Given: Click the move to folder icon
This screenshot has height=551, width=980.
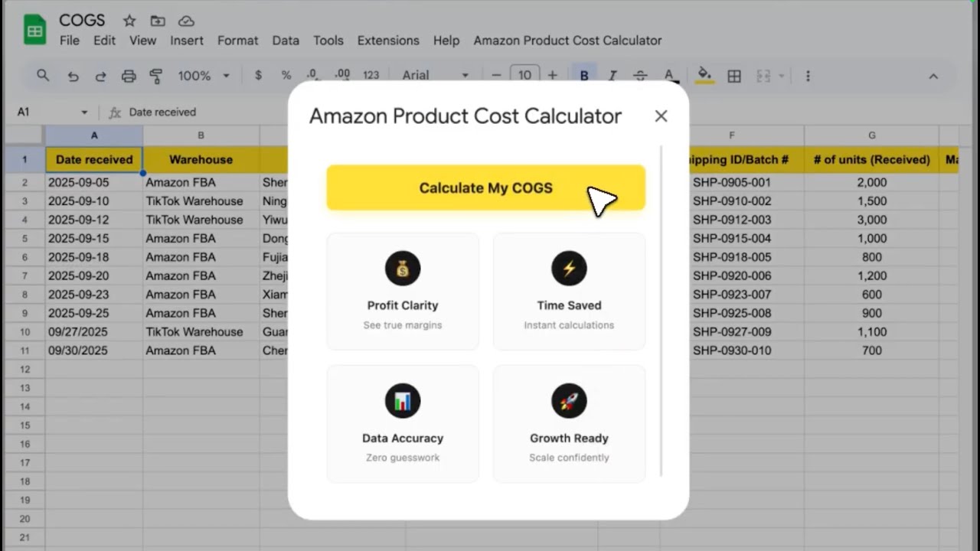Looking at the screenshot, I should point(158,21).
